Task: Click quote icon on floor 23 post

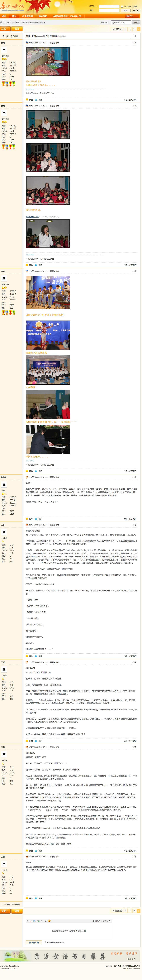Action: tap(36, 471)
